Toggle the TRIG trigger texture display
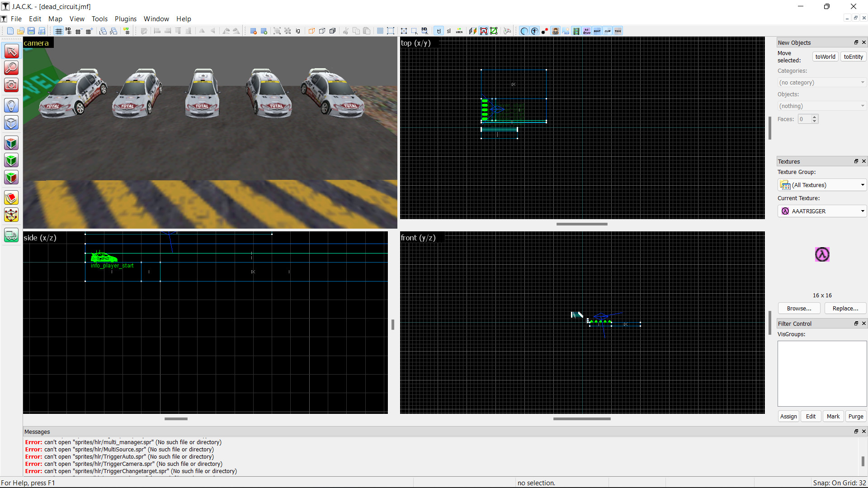Screen dimensions: 868x488 click(x=618, y=31)
